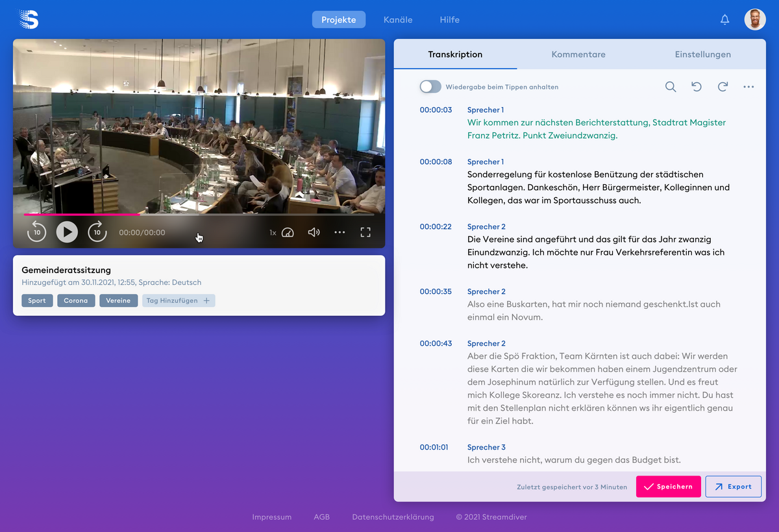Click Sprecher 1 label at 00:00:03
Screen dimensions: 779x532
(x=486, y=110)
